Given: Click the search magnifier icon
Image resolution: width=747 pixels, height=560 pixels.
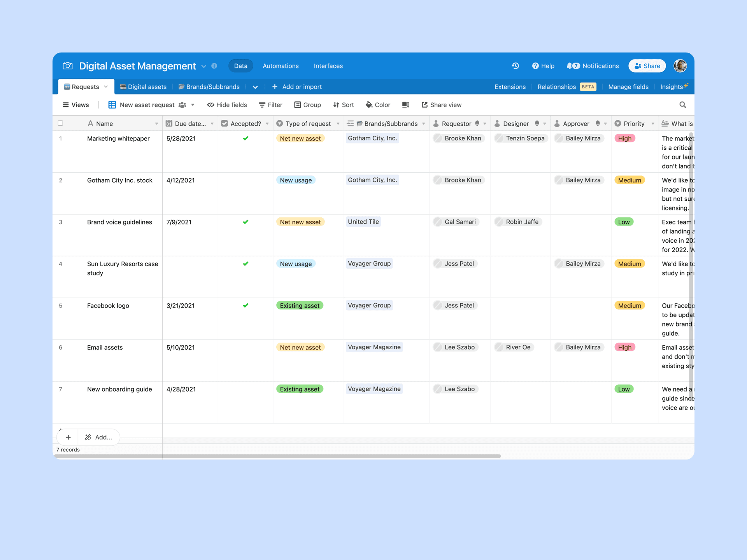Looking at the screenshot, I should pos(682,105).
